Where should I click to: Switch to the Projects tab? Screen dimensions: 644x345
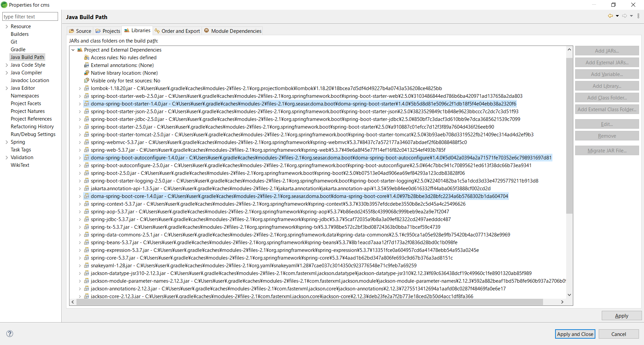[108, 31]
